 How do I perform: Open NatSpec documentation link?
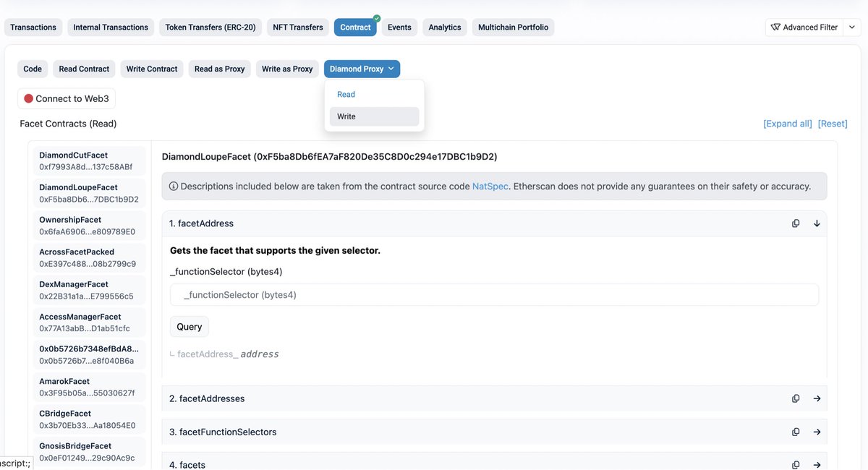click(490, 186)
